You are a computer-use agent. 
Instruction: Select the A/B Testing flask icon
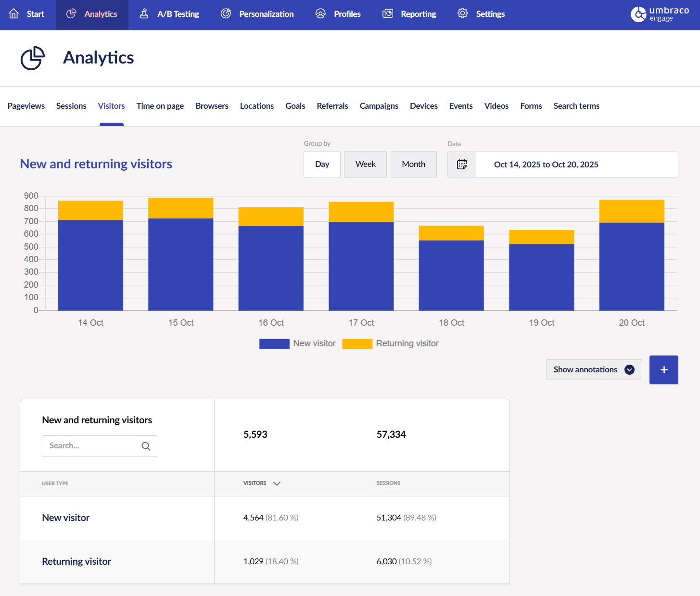(143, 14)
